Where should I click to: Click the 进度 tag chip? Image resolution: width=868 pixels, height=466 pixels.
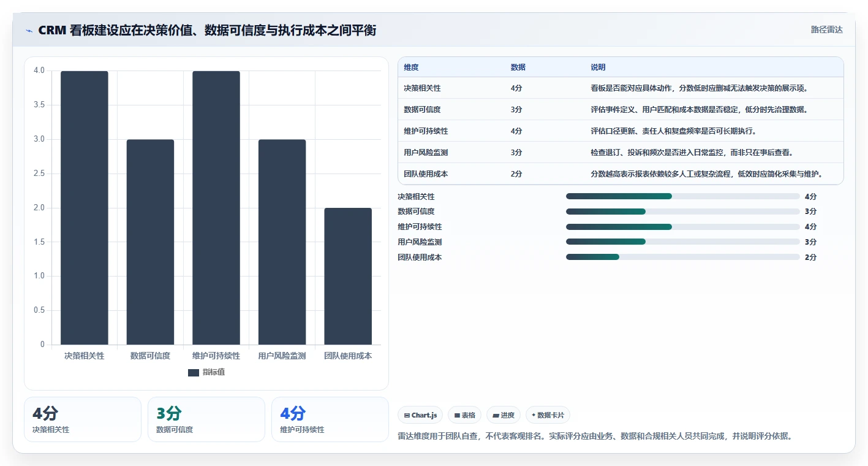tap(504, 415)
